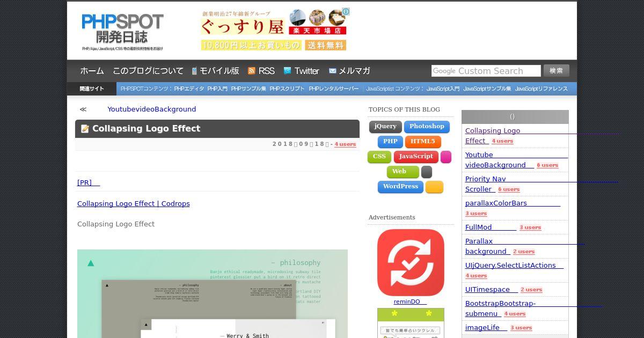The height and width of the screenshot is (338, 644).
Task: Select the jQuery topic tag
Action: [385, 127]
